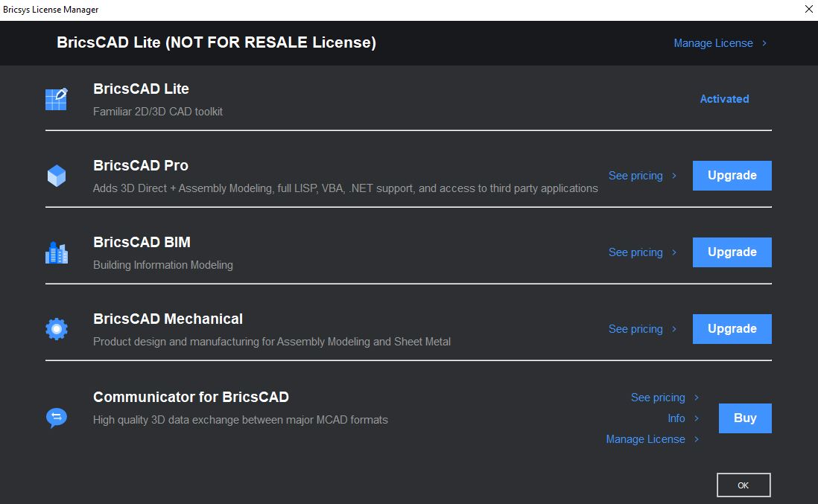
Task: Click the Activated status for BricsCAD Lite
Action: click(x=724, y=99)
